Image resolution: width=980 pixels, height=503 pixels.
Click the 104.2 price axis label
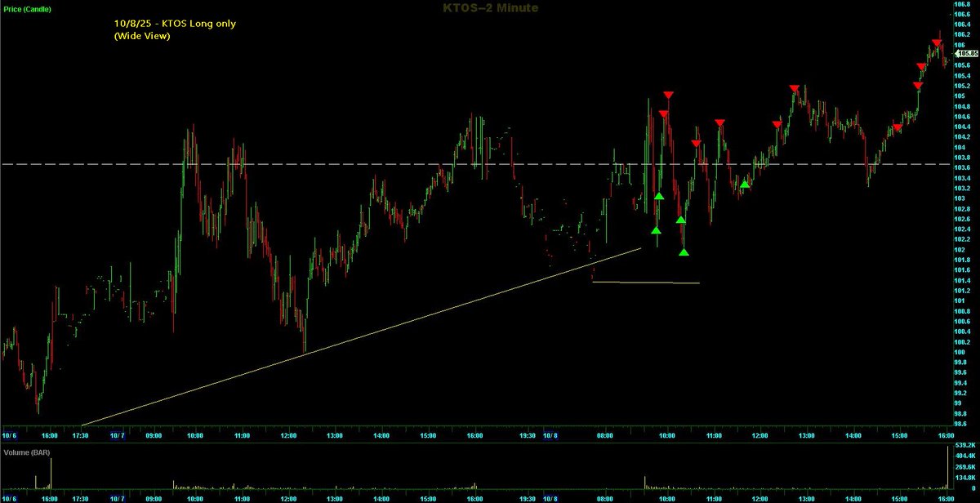964,136
